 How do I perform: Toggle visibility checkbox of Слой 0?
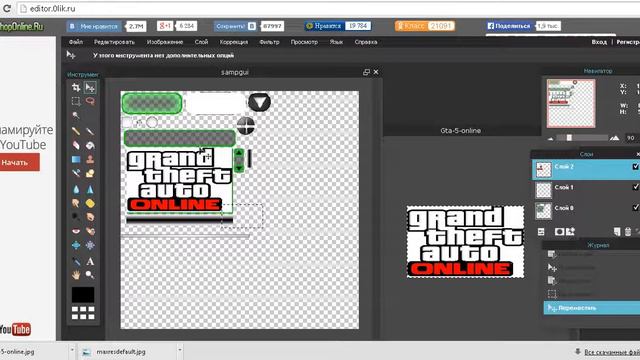click(x=636, y=207)
